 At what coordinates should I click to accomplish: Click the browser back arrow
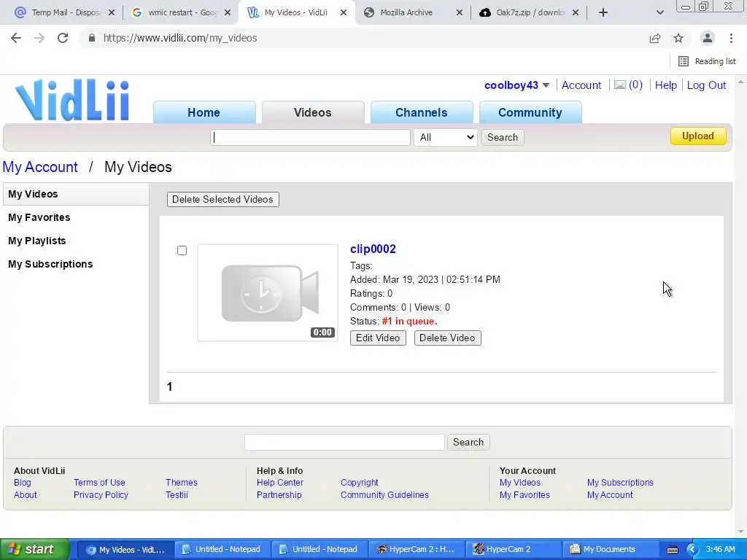click(16, 38)
